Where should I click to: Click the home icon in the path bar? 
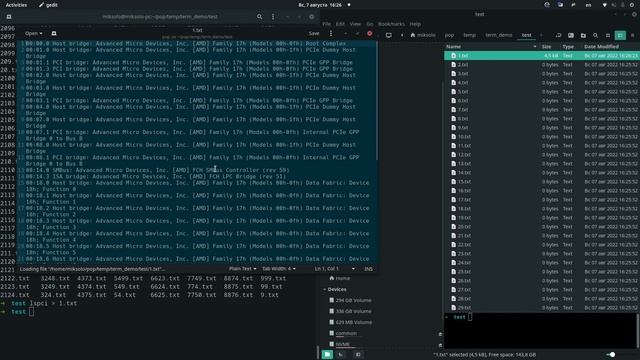(x=413, y=35)
